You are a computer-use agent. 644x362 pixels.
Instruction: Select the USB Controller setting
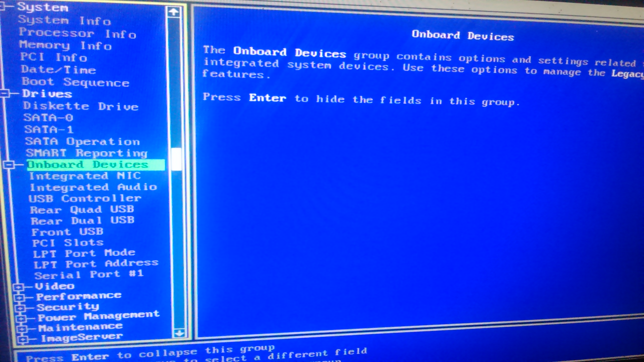point(85,198)
